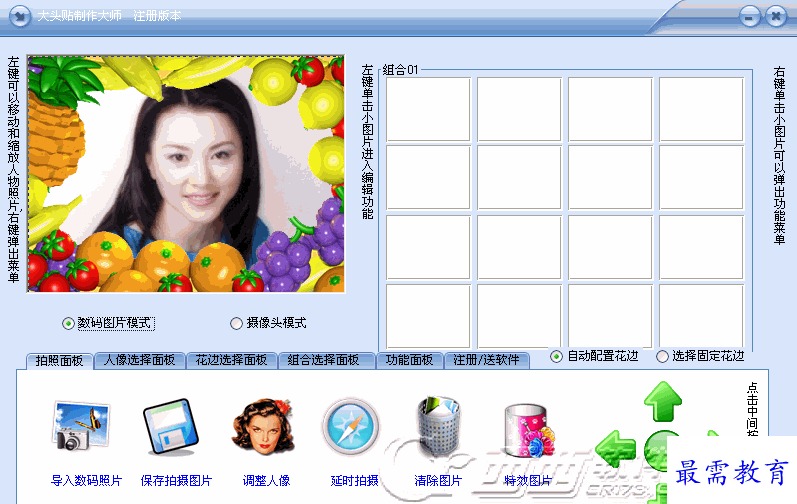Click the green up arrow
The image size is (797, 504).
coord(663,401)
